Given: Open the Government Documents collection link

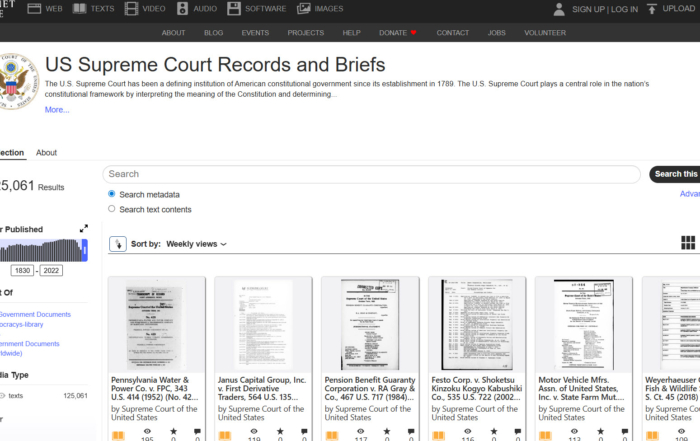Looking at the screenshot, I should coord(35,315).
